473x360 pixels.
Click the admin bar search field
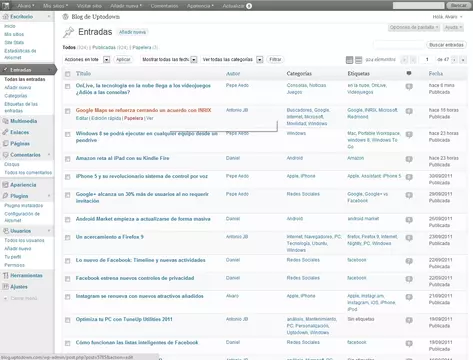(x=418, y=6)
